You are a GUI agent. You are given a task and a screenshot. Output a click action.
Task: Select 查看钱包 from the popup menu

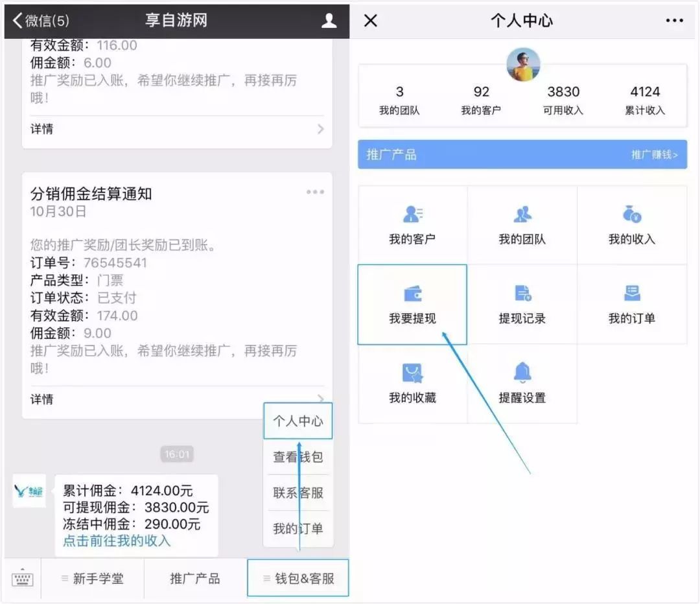[297, 457]
